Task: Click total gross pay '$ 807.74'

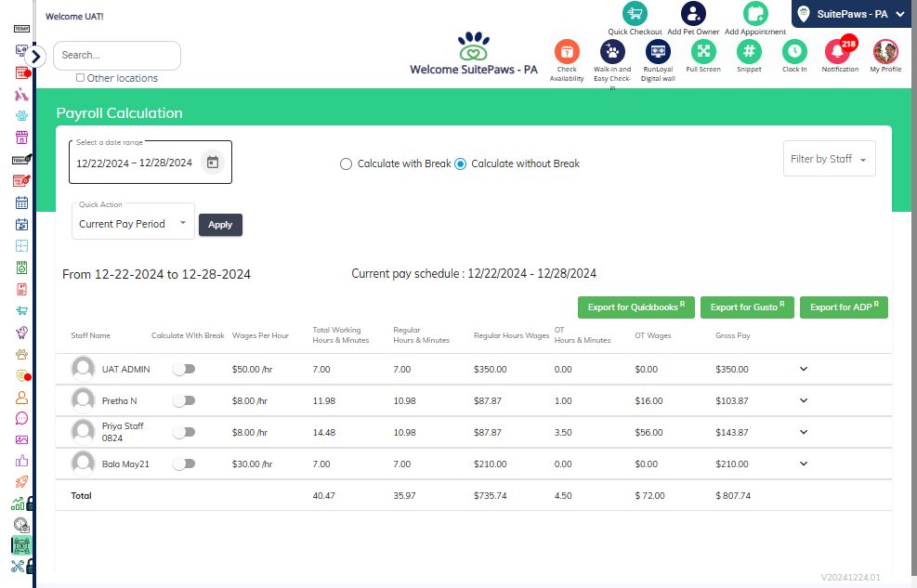Action: [733, 496]
